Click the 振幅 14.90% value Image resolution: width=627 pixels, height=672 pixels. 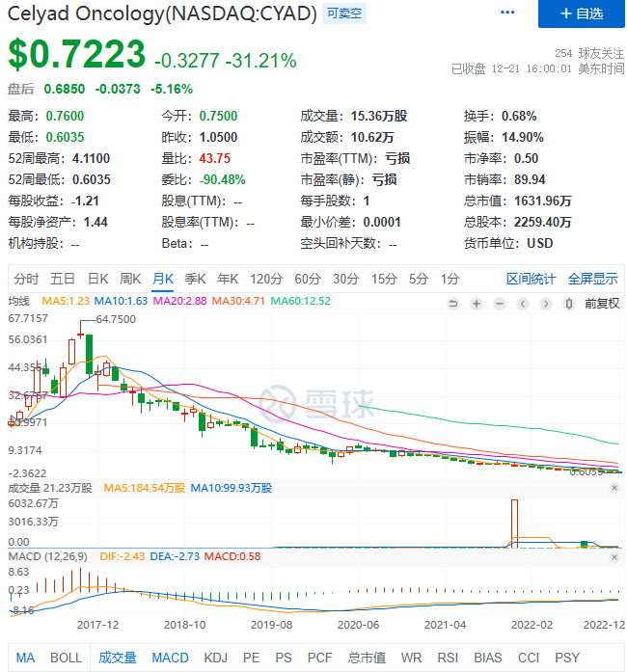[x=523, y=137]
